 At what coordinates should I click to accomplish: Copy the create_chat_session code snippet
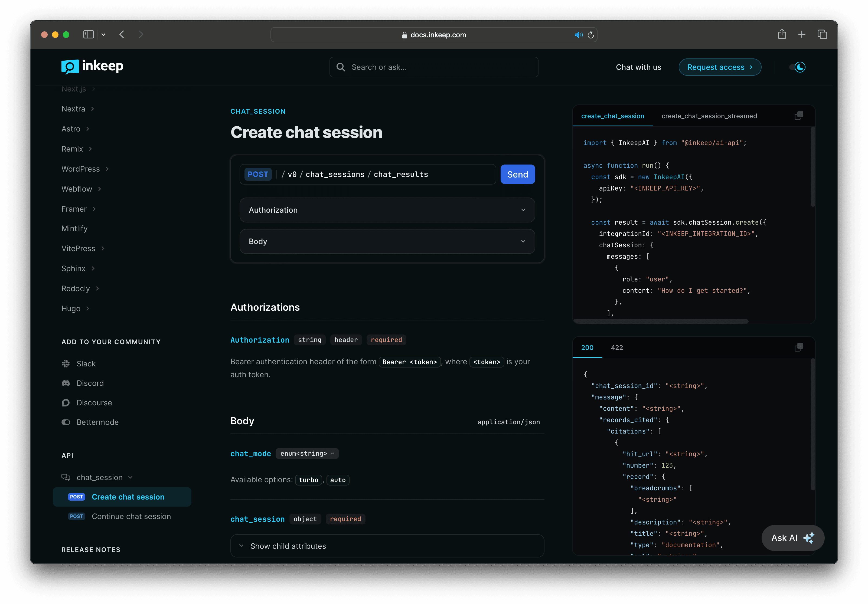[x=799, y=116]
